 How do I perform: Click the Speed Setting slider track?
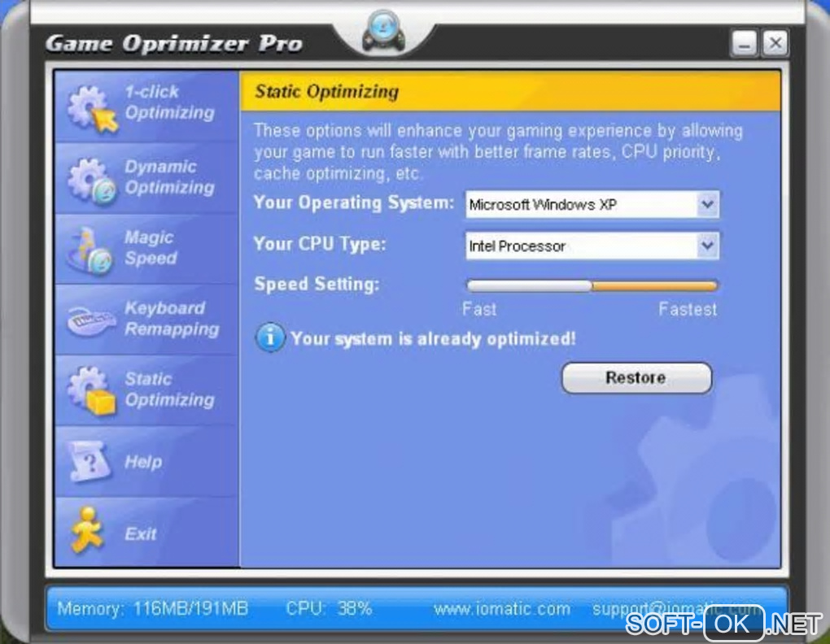(x=592, y=286)
